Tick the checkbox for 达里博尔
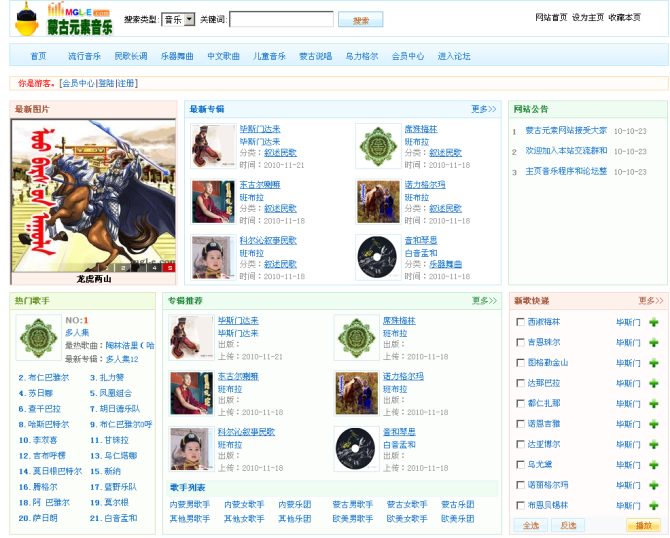670x538 pixels. pos(520,444)
